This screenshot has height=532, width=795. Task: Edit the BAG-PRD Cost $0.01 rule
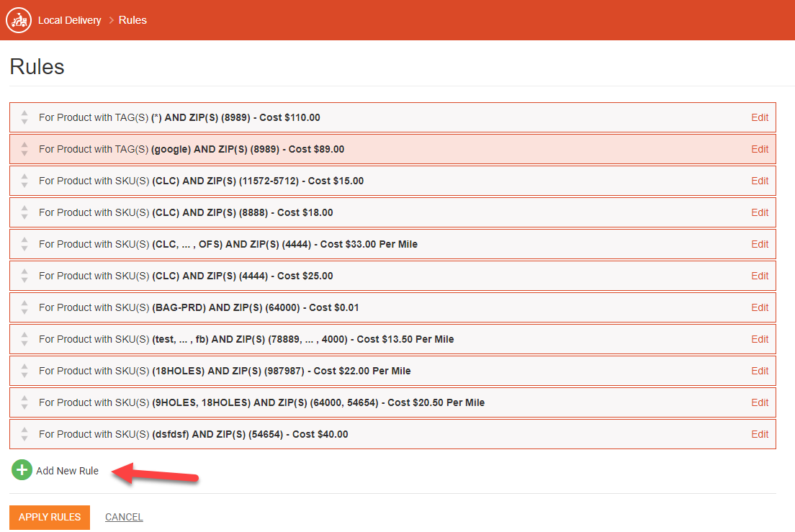tap(760, 307)
